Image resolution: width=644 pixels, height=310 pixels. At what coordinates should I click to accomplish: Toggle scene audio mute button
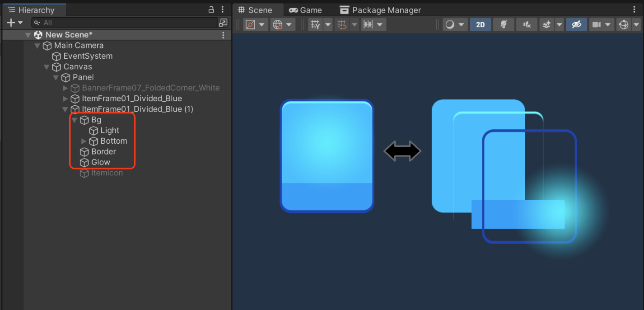(527, 25)
